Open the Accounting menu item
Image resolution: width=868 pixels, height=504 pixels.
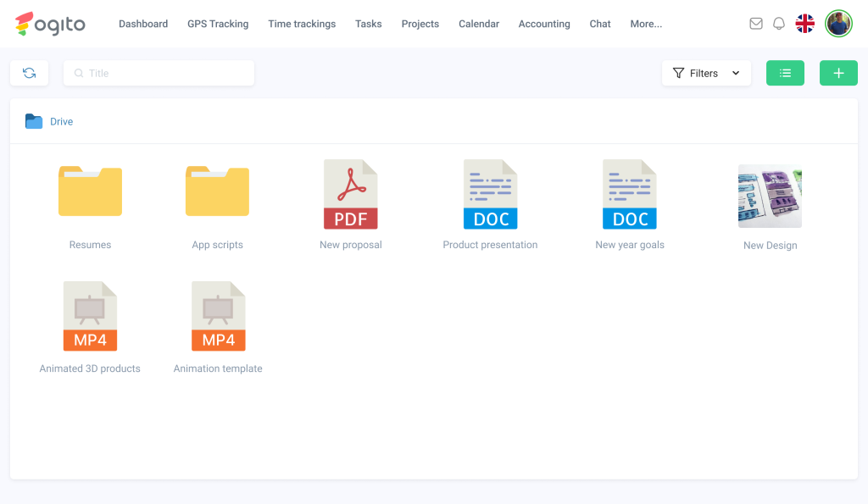coord(544,24)
